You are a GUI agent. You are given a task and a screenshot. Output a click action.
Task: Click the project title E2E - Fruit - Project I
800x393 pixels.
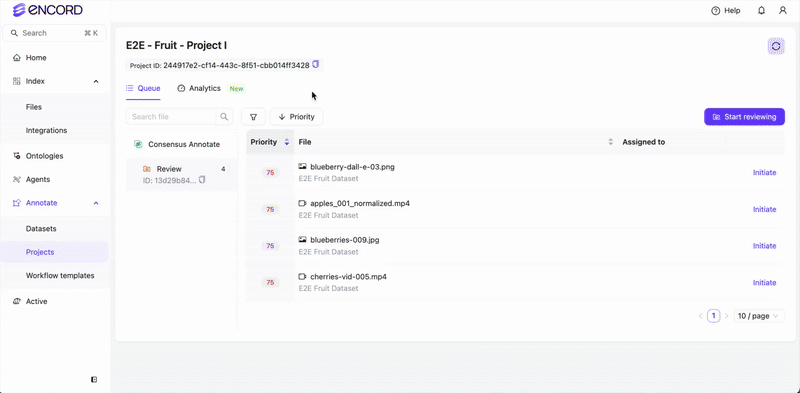177,45
